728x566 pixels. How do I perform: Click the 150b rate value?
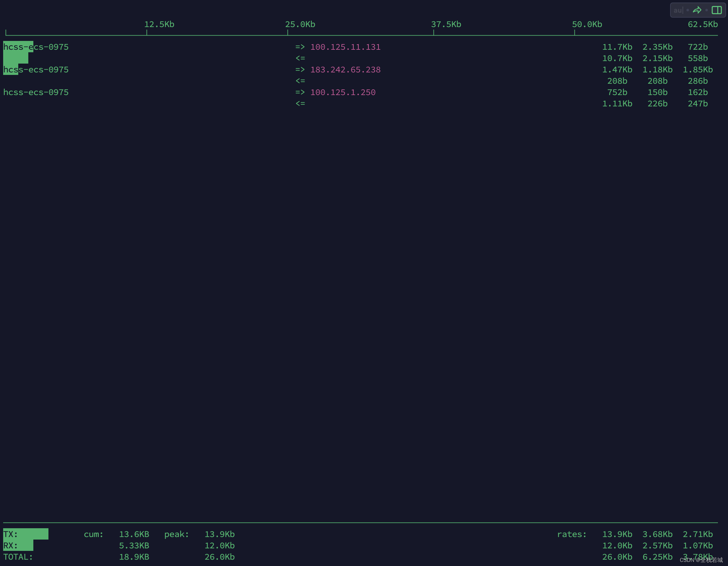pyautogui.click(x=658, y=92)
